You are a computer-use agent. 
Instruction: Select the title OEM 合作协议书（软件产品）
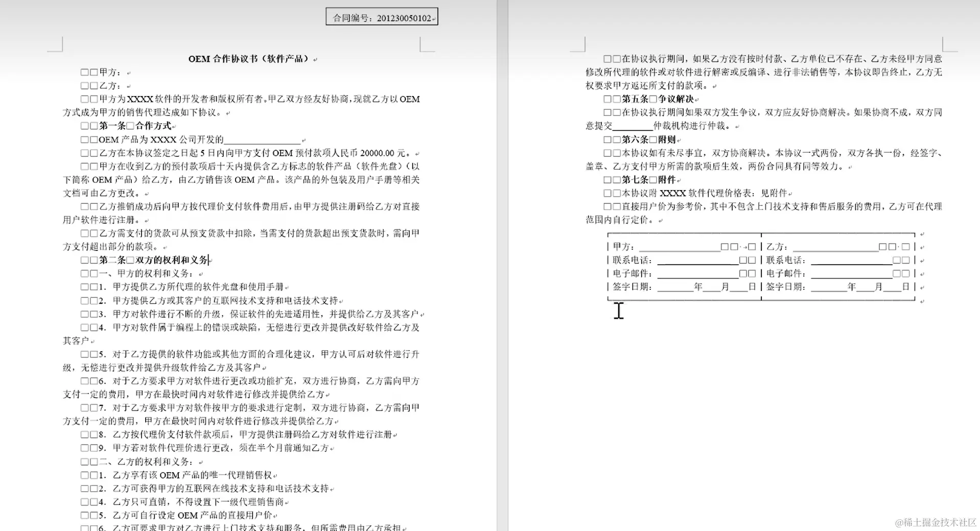coord(250,58)
